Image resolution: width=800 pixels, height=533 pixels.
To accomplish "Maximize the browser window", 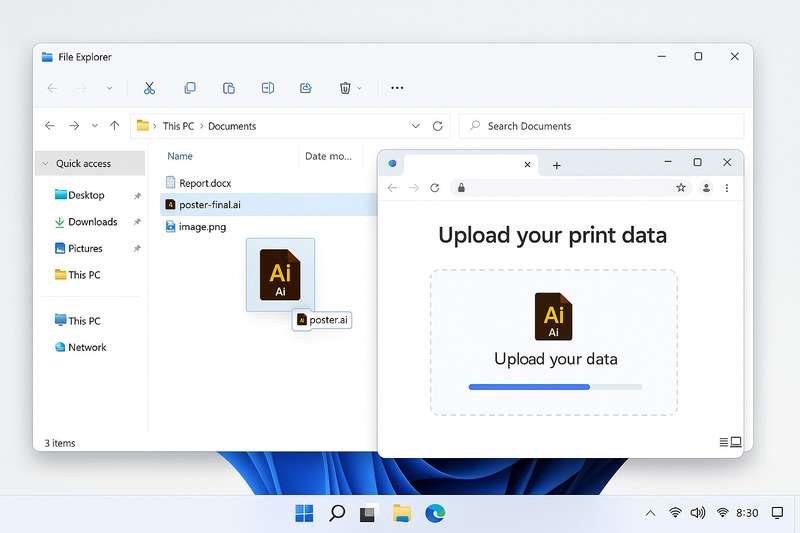I will click(697, 162).
